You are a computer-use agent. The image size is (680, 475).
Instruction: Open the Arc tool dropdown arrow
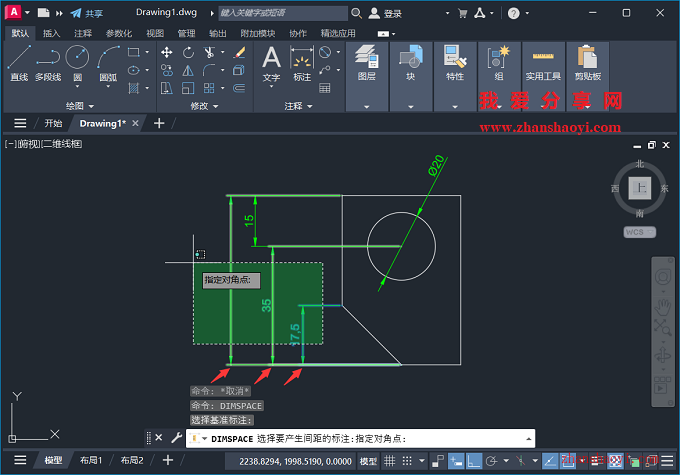click(108, 87)
